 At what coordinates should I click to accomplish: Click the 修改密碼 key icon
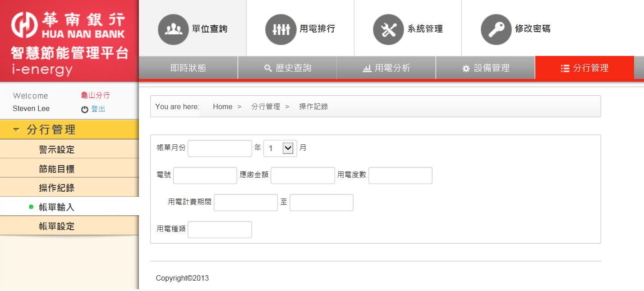[496, 29]
